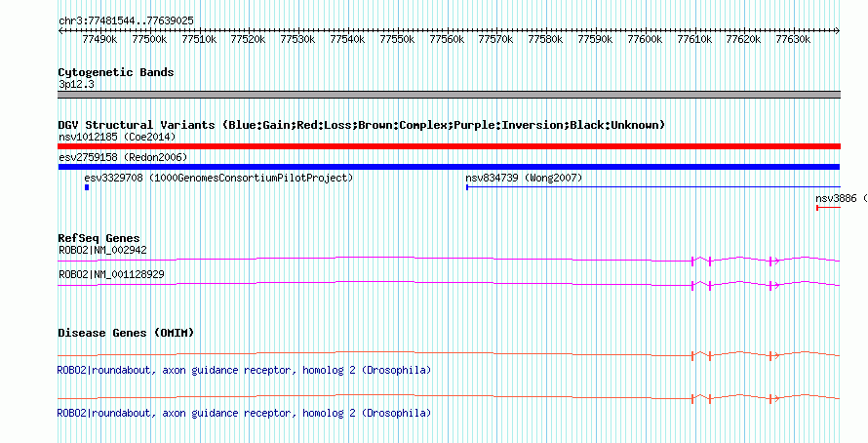Click the 77620k ruler tick label
The width and height of the screenshot is (868, 443).
[743, 40]
